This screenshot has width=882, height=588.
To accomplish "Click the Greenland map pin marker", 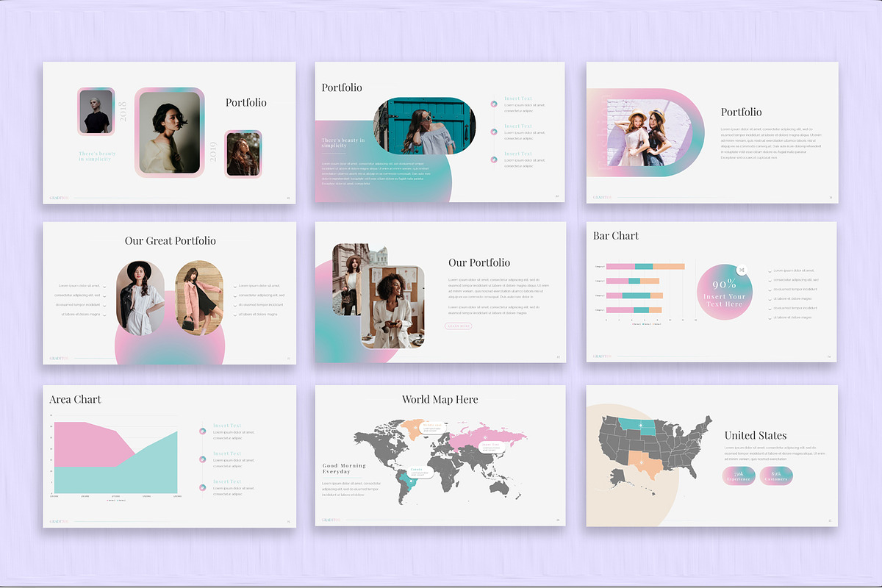I will click(414, 428).
